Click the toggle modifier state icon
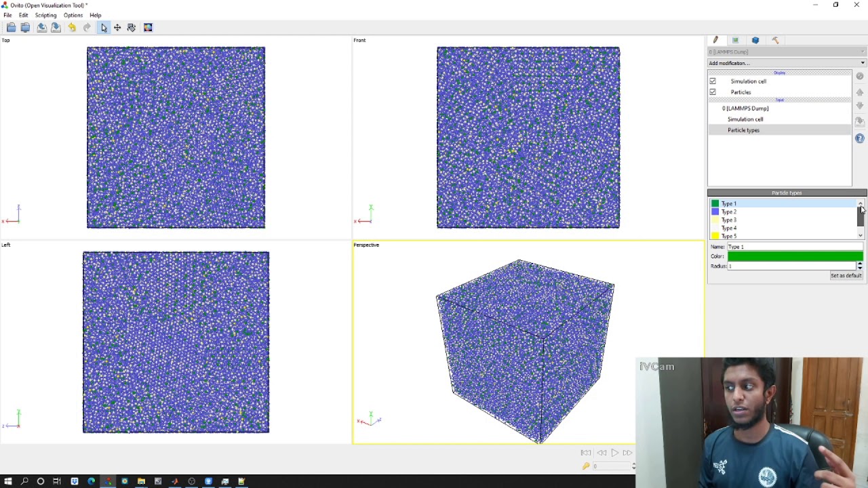This screenshot has height=488, width=868. pyautogui.click(x=860, y=121)
